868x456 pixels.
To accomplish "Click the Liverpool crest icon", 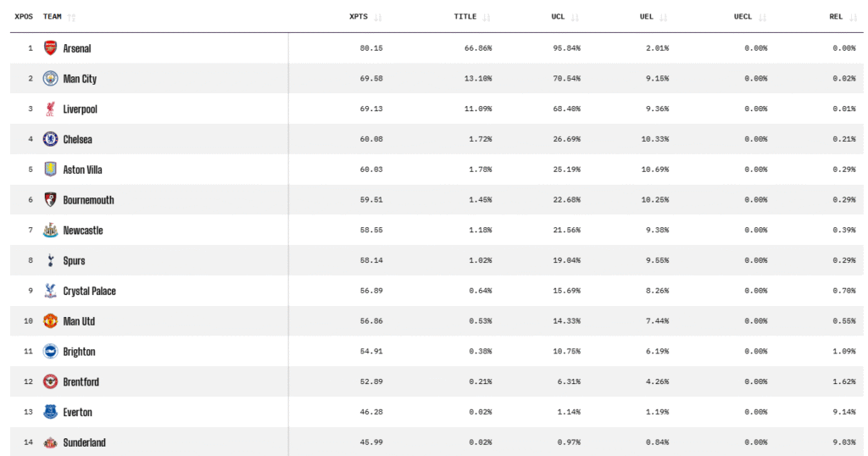I will (51, 109).
